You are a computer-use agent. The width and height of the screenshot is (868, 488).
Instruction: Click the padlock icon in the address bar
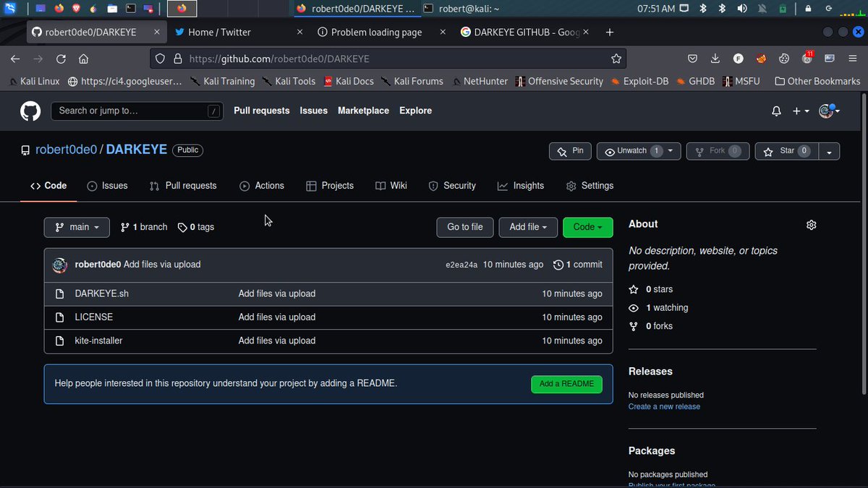click(x=176, y=59)
